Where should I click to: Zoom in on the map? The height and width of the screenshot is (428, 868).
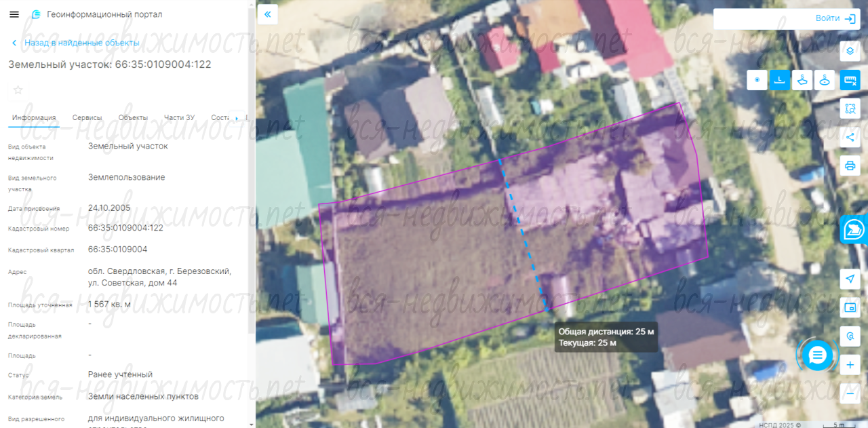(850, 365)
